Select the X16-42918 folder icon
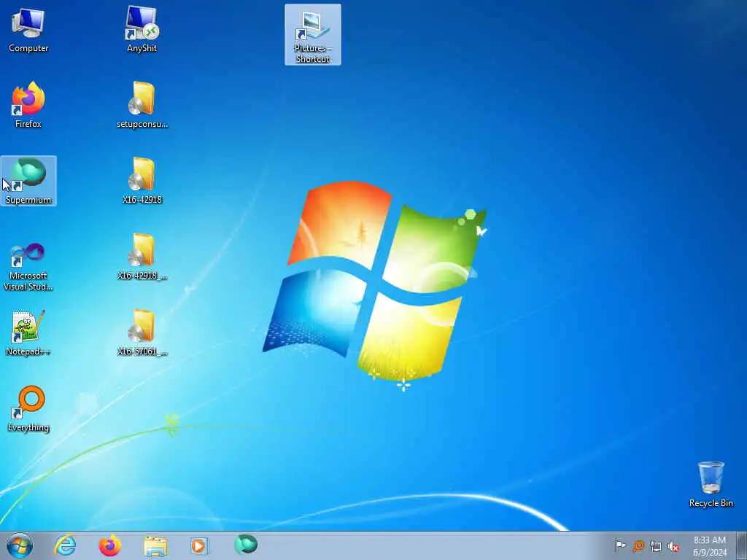Image resolution: width=747 pixels, height=560 pixels. 142,181
